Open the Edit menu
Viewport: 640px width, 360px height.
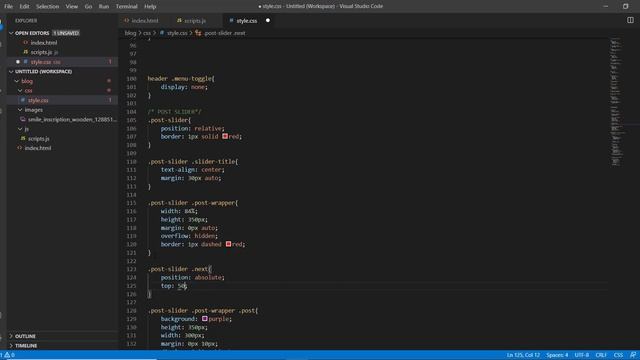coord(24,7)
